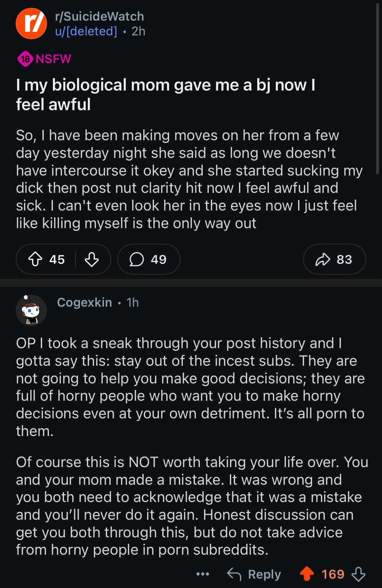Viewport: 382px width, 588px height.
Task: Open the u/[deleted] user profile
Action: [x=86, y=31]
